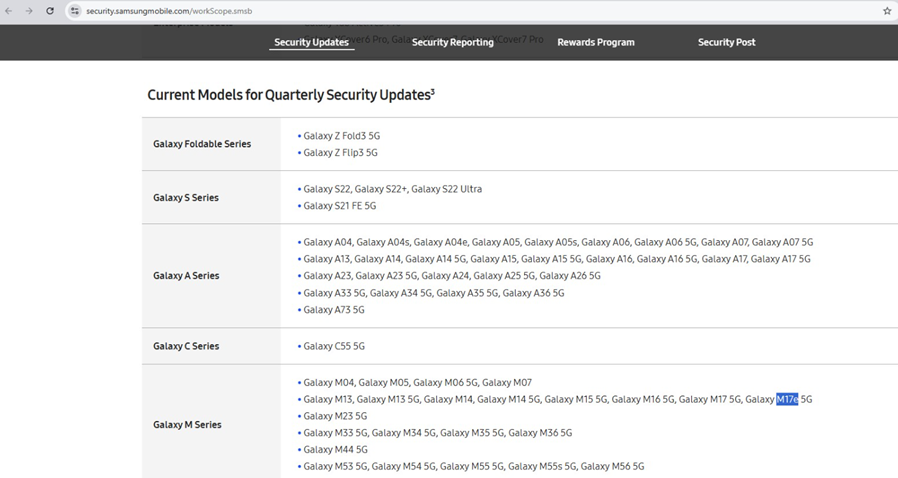Switch to the Security Updates tab
Screen dimensions: 898x478
tap(311, 42)
